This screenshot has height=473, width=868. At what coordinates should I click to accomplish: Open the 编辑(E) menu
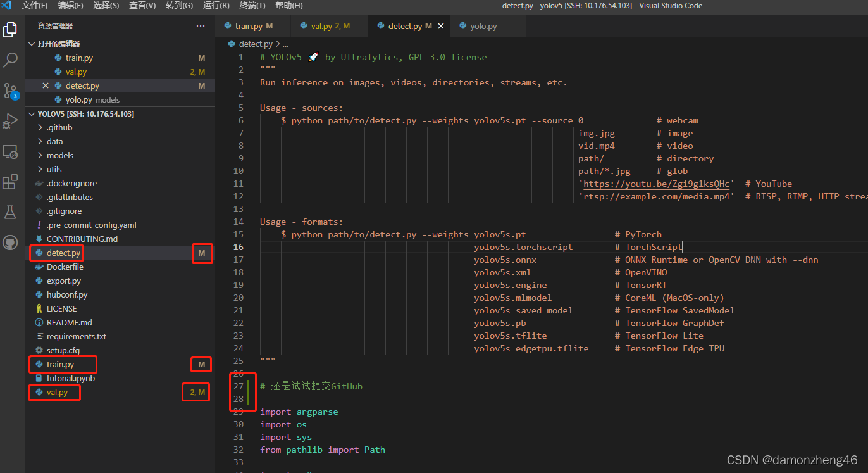coord(70,6)
